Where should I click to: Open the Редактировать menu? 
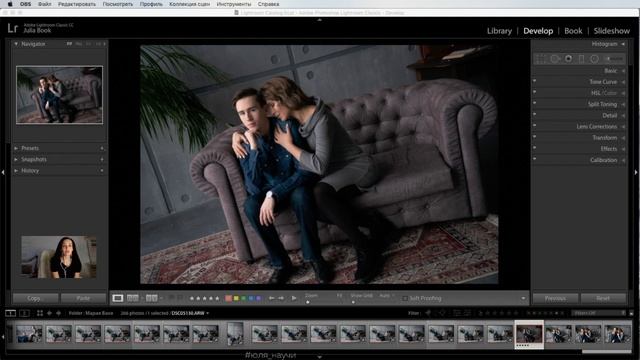point(77,4)
